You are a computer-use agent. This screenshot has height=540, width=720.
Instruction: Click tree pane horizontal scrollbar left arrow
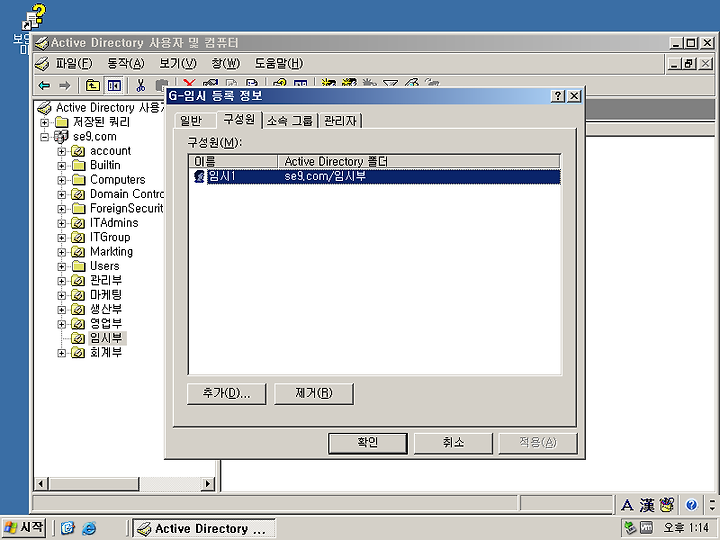(x=41, y=484)
